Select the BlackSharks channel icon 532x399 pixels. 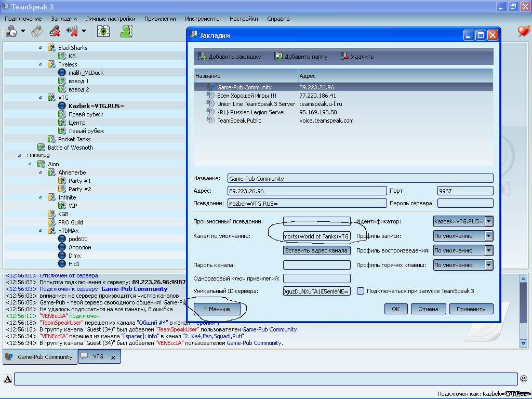tap(51, 47)
